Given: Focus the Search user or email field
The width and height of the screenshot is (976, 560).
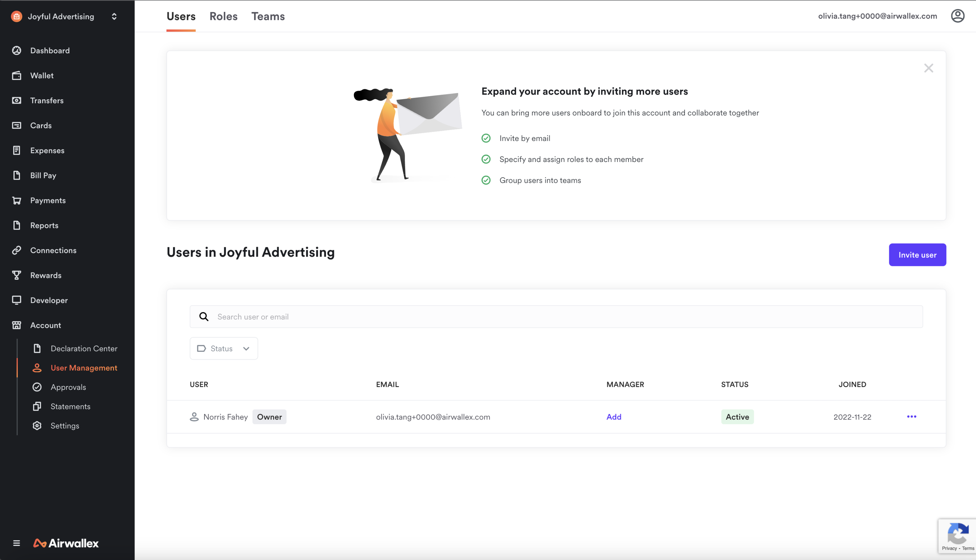Looking at the screenshot, I should [556, 317].
